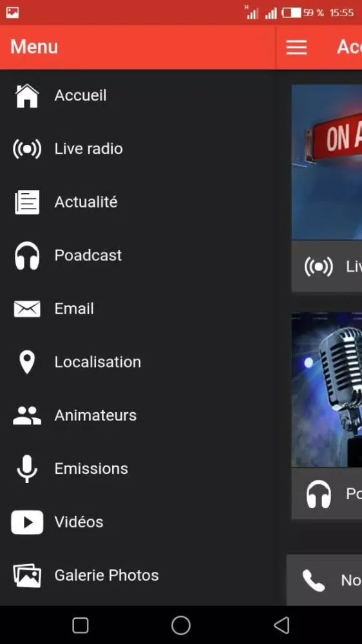Open Galerie Photos menu entry
The height and width of the screenshot is (644, 362).
point(138,575)
